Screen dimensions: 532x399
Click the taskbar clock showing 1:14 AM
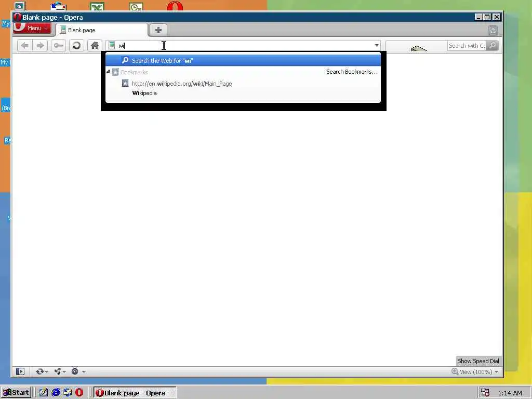(510, 393)
